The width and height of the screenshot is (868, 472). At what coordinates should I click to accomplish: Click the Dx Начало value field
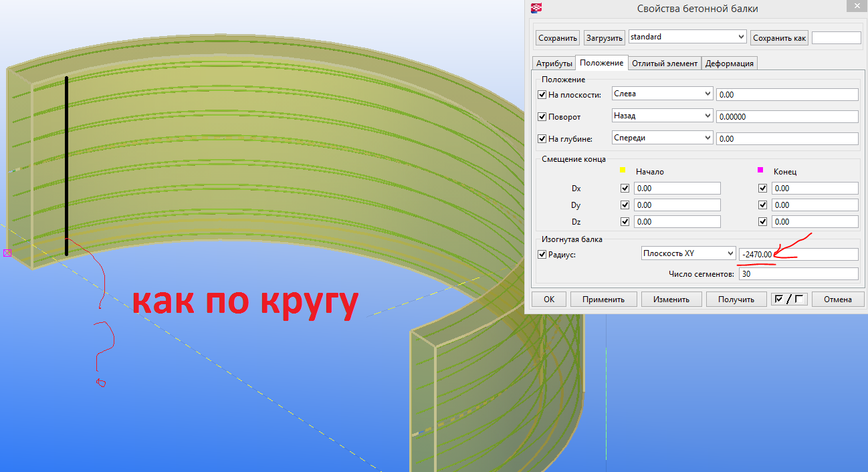[x=677, y=189]
